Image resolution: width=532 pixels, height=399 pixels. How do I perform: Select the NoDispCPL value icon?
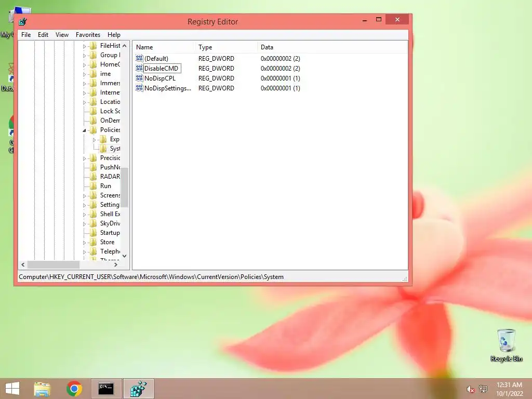coord(139,78)
